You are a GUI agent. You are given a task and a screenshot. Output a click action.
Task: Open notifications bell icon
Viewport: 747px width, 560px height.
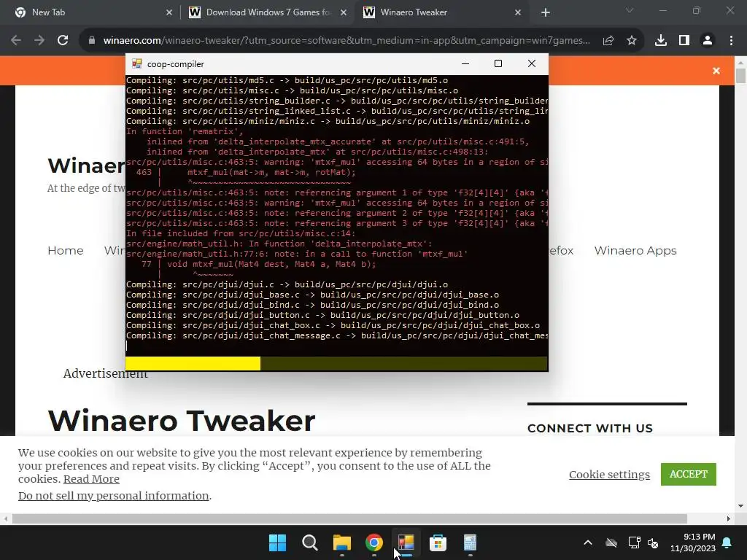point(727,542)
